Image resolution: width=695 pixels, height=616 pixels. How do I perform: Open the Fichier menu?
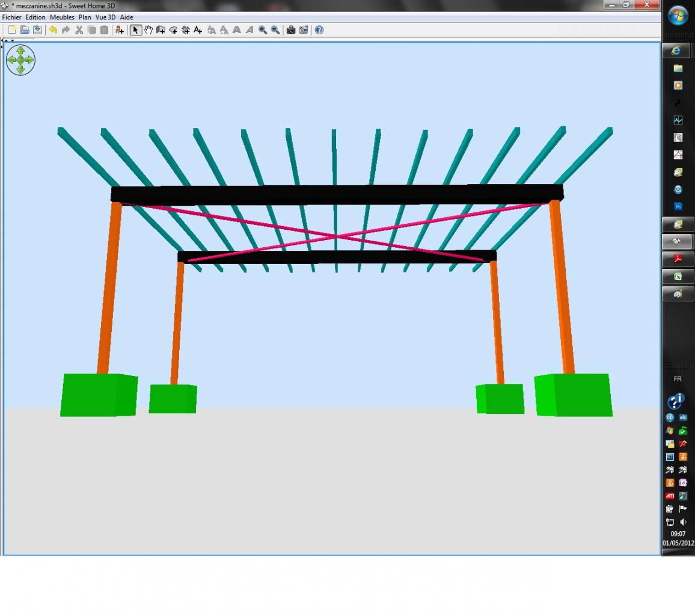11,17
